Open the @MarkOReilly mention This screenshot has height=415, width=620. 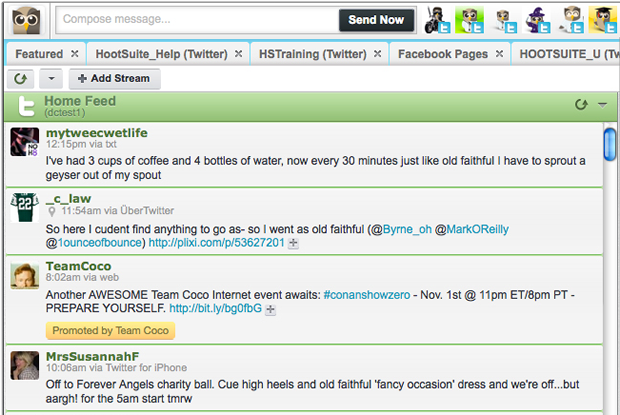coord(478,229)
